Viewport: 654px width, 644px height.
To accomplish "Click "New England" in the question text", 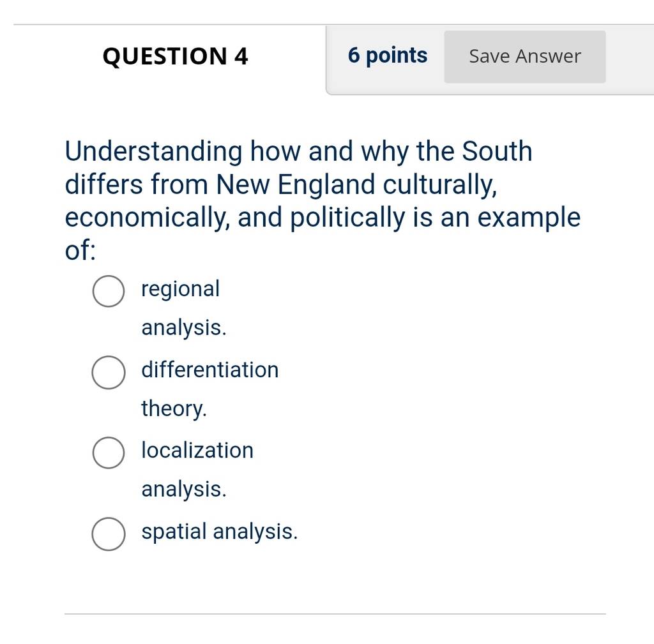I will (x=295, y=184).
